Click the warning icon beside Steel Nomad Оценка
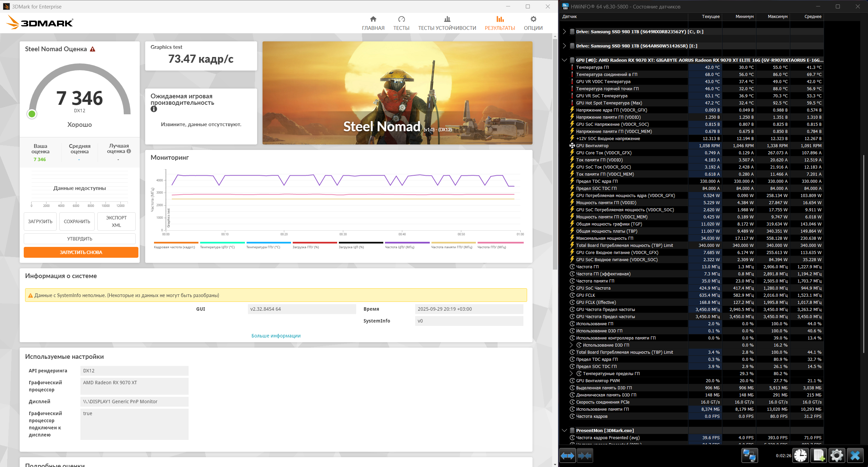The width and height of the screenshot is (868, 467). coord(93,49)
